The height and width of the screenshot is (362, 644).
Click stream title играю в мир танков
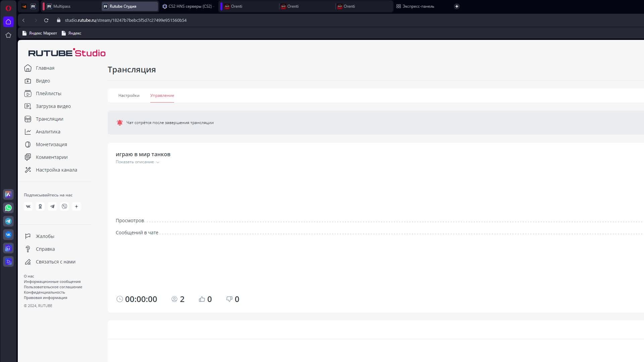click(x=143, y=154)
